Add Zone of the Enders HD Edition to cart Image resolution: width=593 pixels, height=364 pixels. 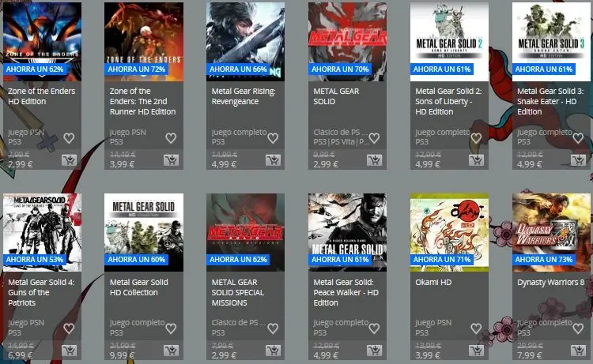70,160
